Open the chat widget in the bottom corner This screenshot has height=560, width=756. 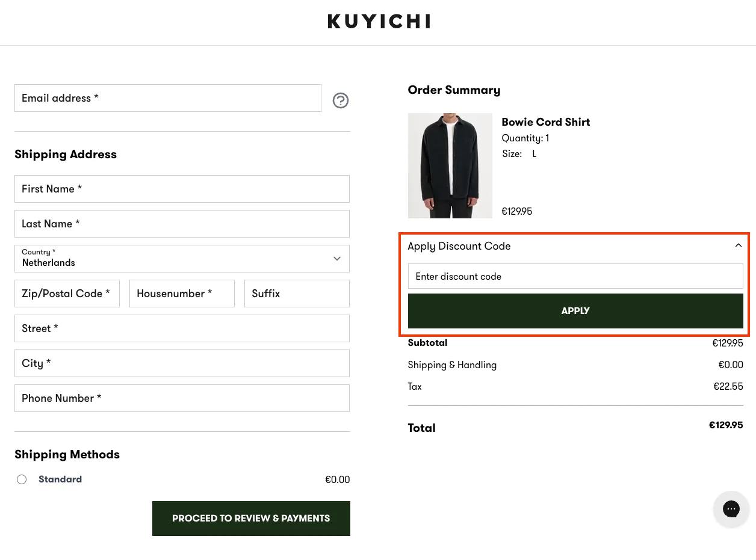click(731, 509)
